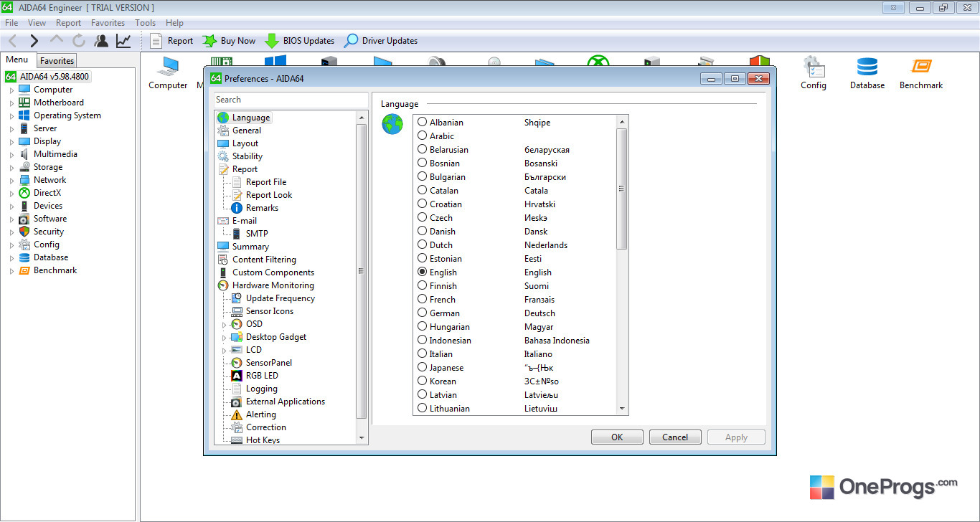Click the Search field in Preferences
This screenshot has width=980, height=522.
[x=291, y=100]
